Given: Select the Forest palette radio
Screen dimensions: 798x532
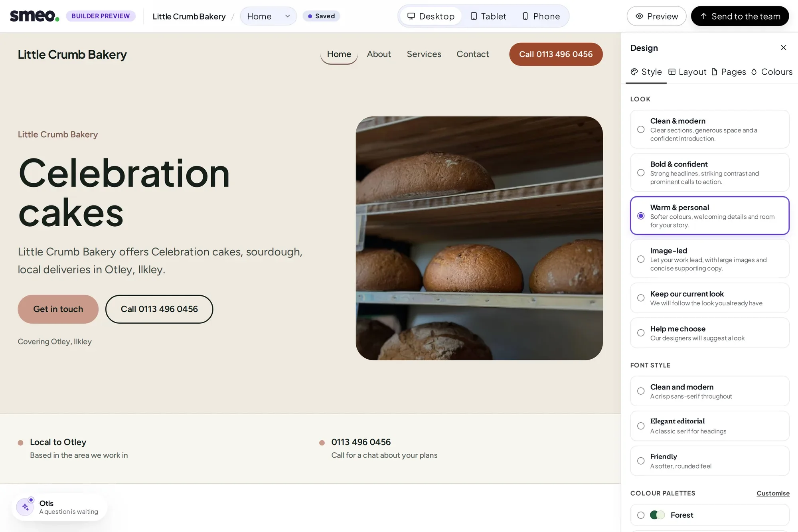Looking at the screenshot, I should 641,515.
